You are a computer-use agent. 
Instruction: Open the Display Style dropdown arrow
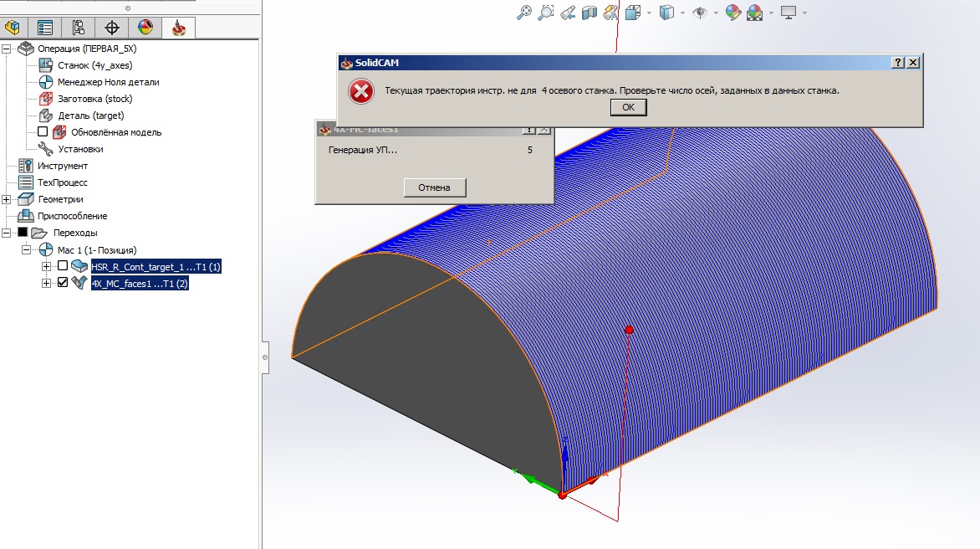tap(681, 13)
